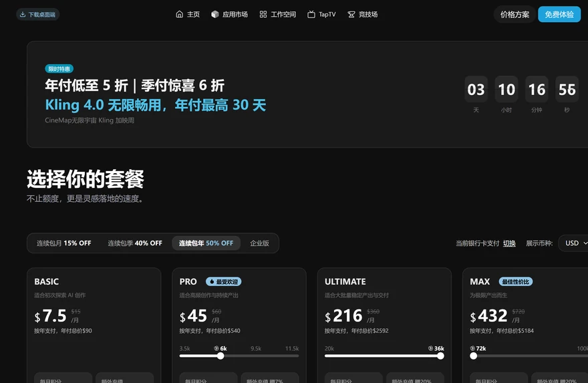Viewport: 588px width, 383px height.
Task: Click the MAX plan slider handle at 72k
Action: pos(474,356)
